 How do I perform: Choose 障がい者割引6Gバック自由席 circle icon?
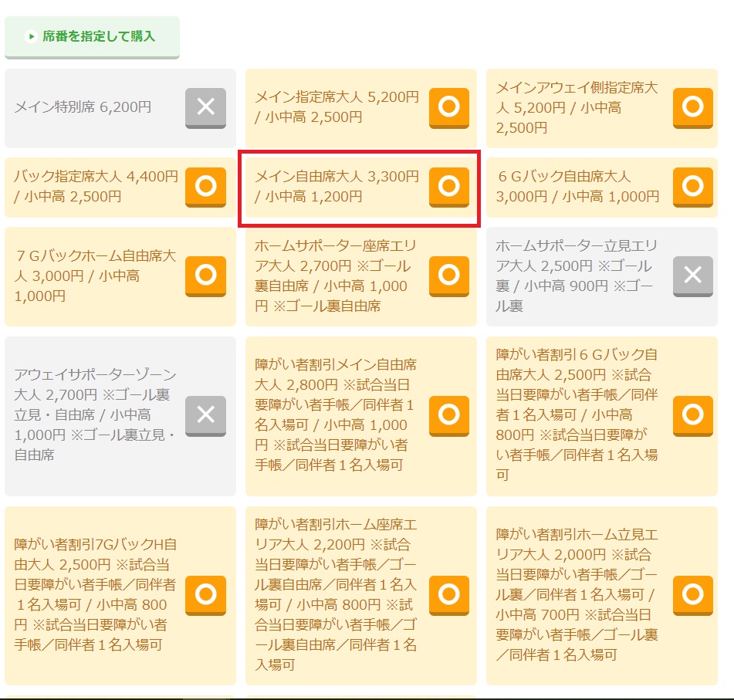pos(693,416)
